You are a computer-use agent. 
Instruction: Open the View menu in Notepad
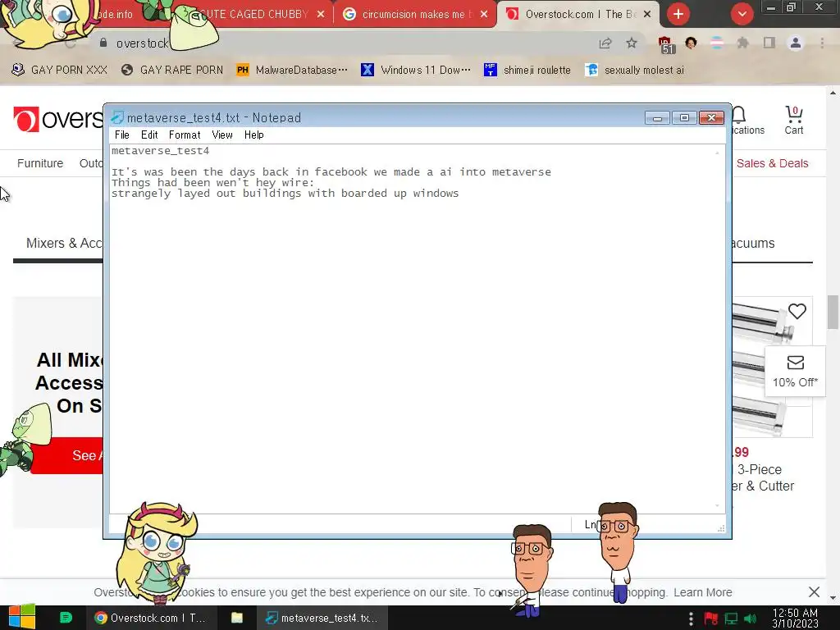point(221,135)
